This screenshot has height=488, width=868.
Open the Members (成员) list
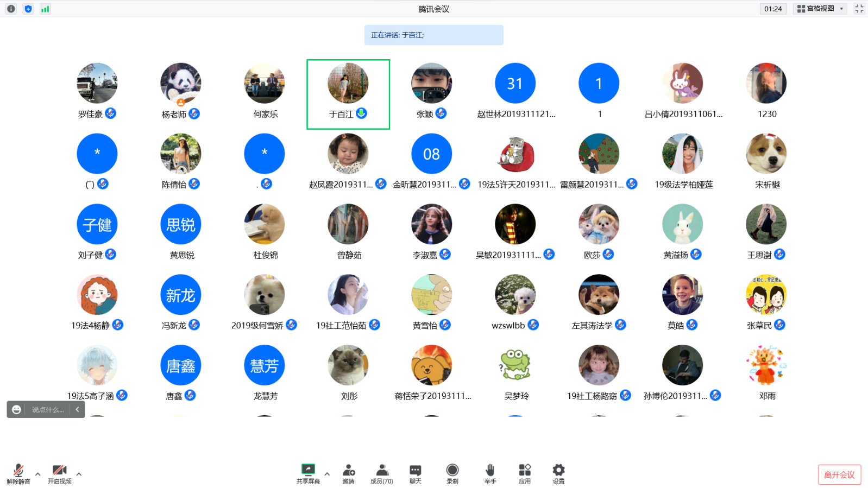coord(382,473)
